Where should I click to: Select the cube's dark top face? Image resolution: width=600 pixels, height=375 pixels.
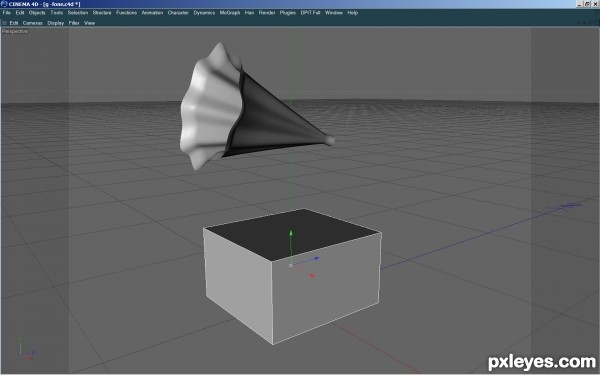[x=293, y=233]
